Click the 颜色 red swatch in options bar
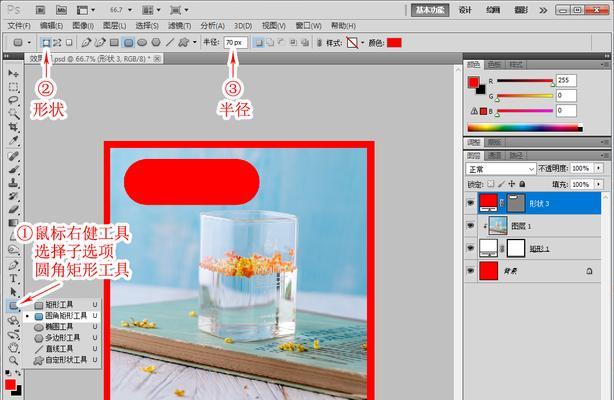The height and width of the screenshot is (400, 614). click(394, 42)
